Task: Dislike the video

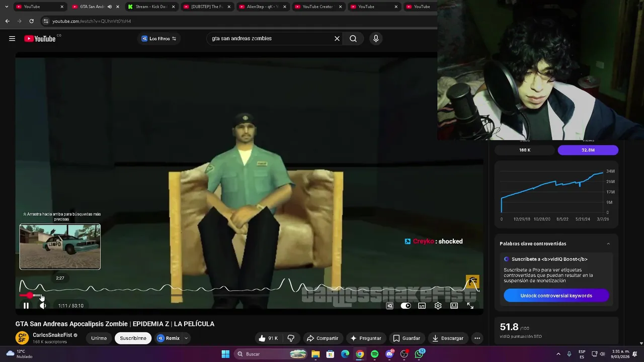Action: (291, 338)
